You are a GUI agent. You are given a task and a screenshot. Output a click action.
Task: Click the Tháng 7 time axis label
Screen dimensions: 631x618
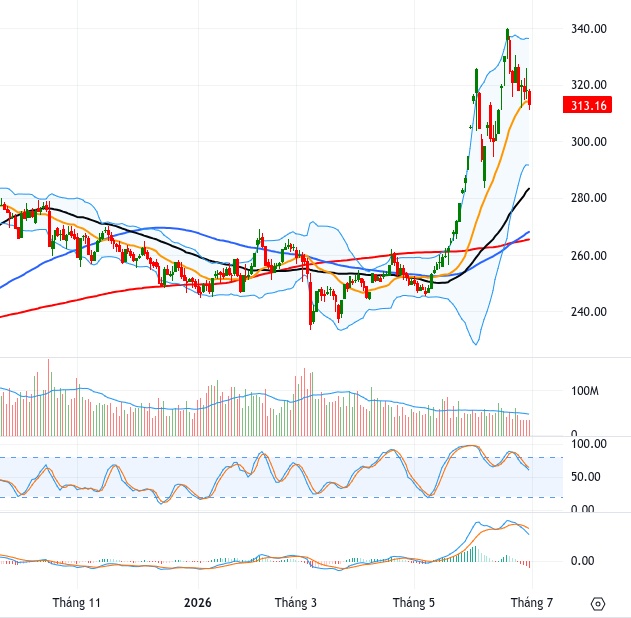coord(532,603)
